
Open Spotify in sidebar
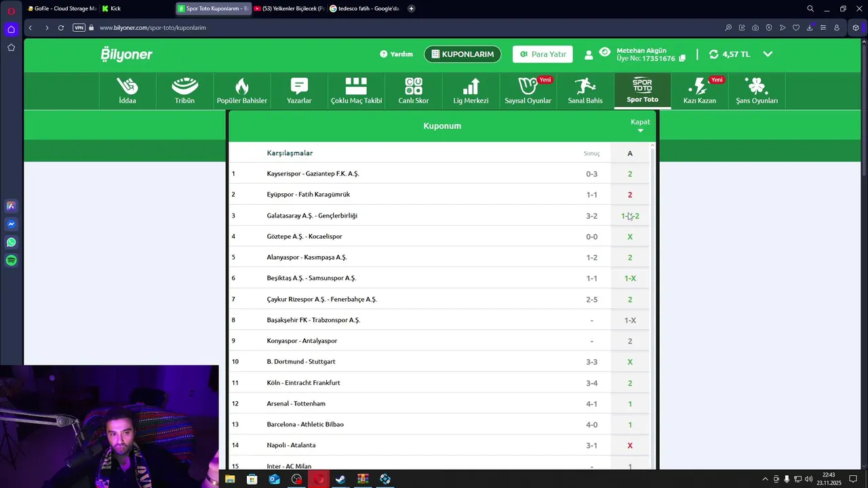coord(11,260)
